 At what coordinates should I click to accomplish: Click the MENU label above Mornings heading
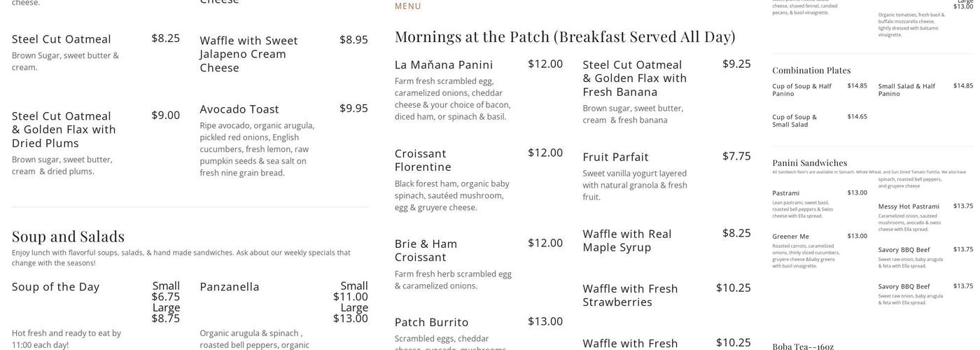[x=408, y=6]
